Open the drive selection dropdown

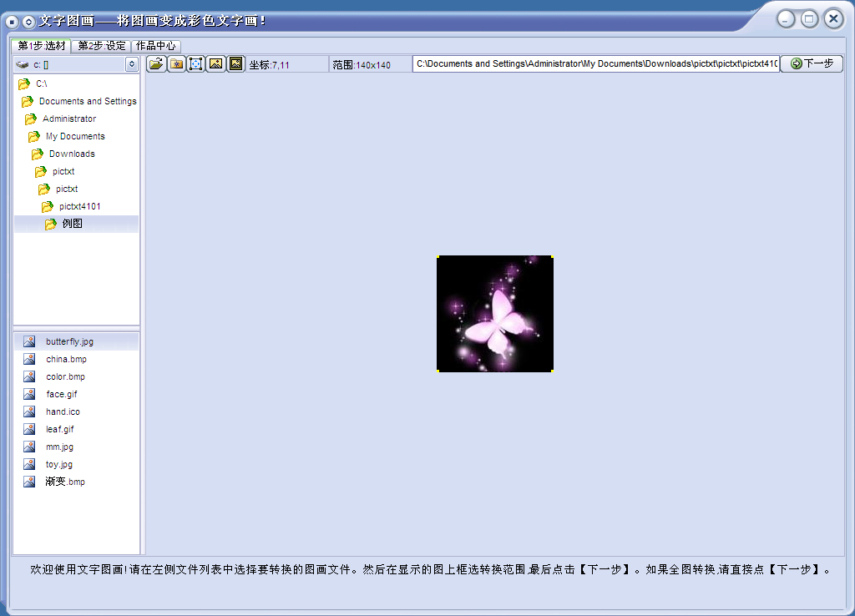[132, 64]
